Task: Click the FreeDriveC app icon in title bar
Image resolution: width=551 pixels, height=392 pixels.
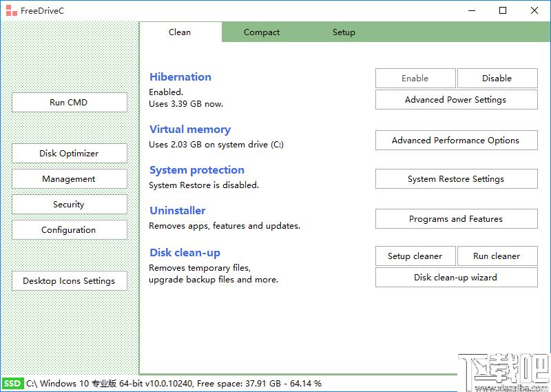Action: click(x=12, y=10)
